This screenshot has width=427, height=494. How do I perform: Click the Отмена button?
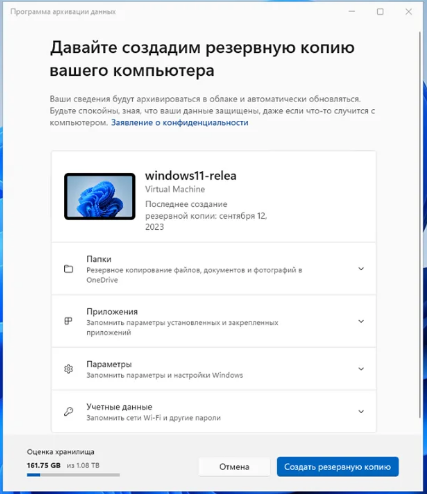tap(234, 467)
